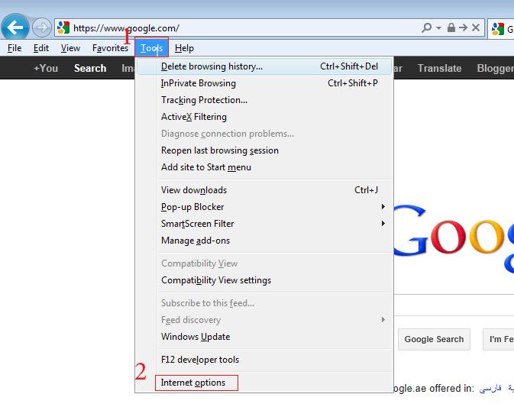Expand Feed discovery submenu arrow
This screenshot has width=514, height=420.
coord(383,319)
